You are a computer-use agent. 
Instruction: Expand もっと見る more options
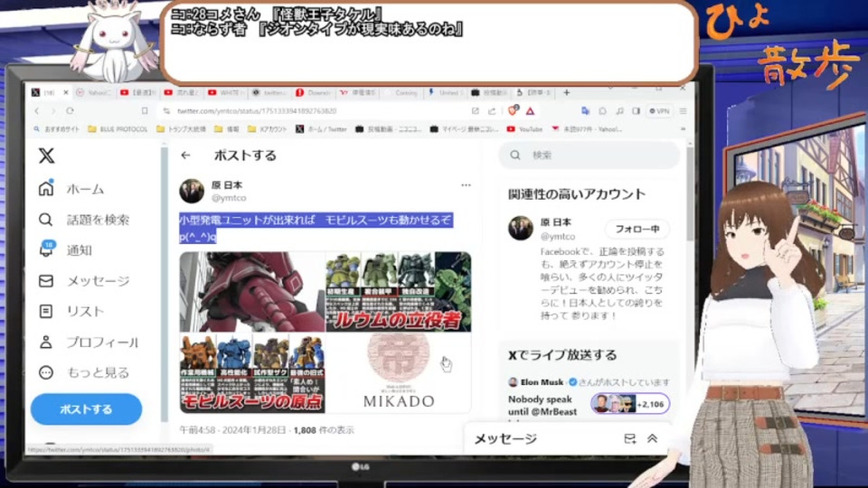pos(83,372)
